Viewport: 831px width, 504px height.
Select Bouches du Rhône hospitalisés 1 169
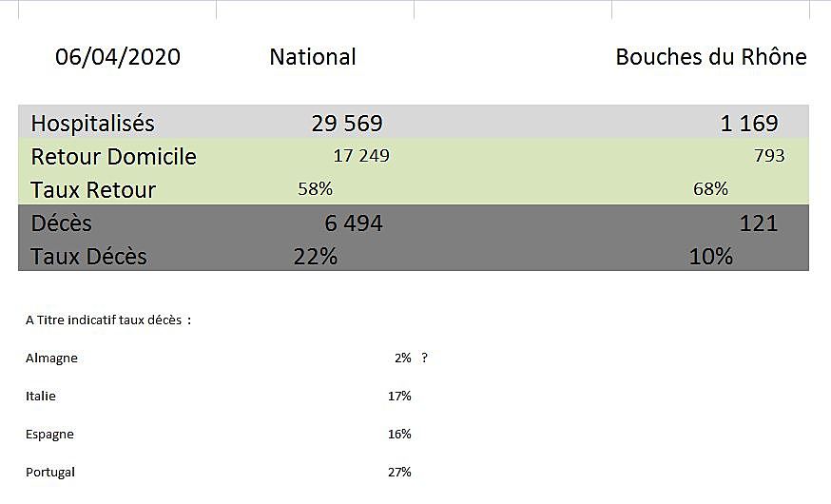coord(749,123)
